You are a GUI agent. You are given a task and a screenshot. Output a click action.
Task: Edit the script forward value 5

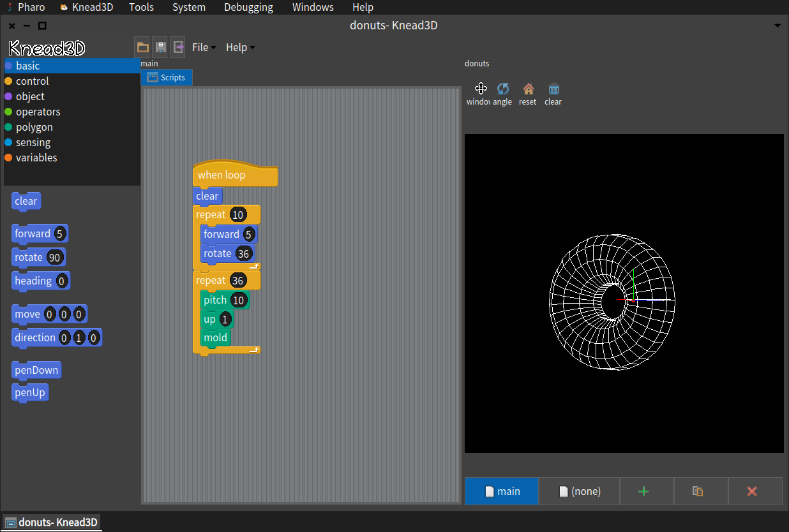tap(248, 235)
